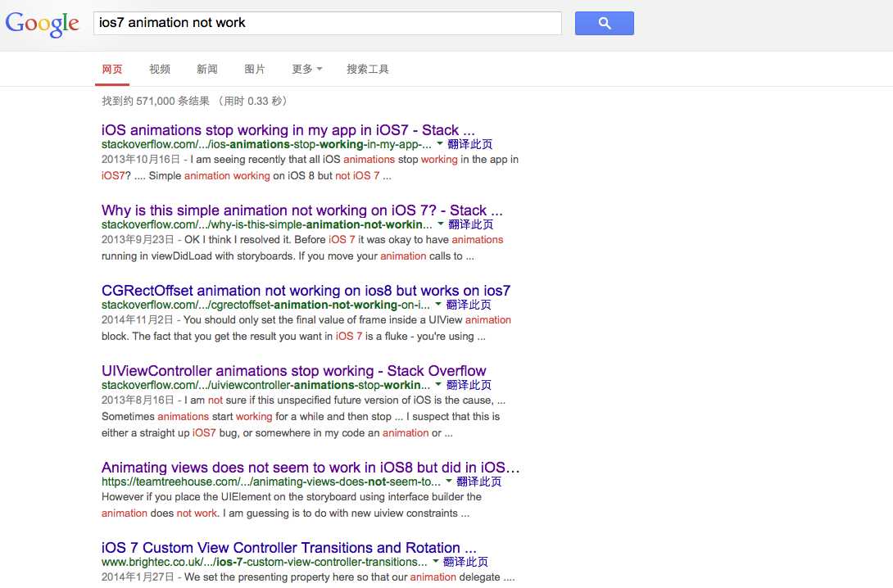
Task: Click the green stackoverflow.com/.../ios-animations-stop-working URL
Action: [x=266, y=145]
